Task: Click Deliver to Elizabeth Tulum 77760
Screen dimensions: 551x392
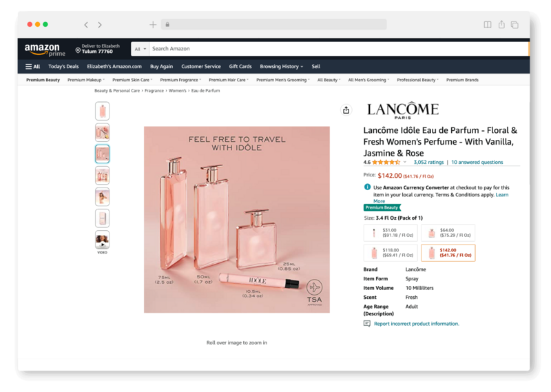Action: click(98, 49)
